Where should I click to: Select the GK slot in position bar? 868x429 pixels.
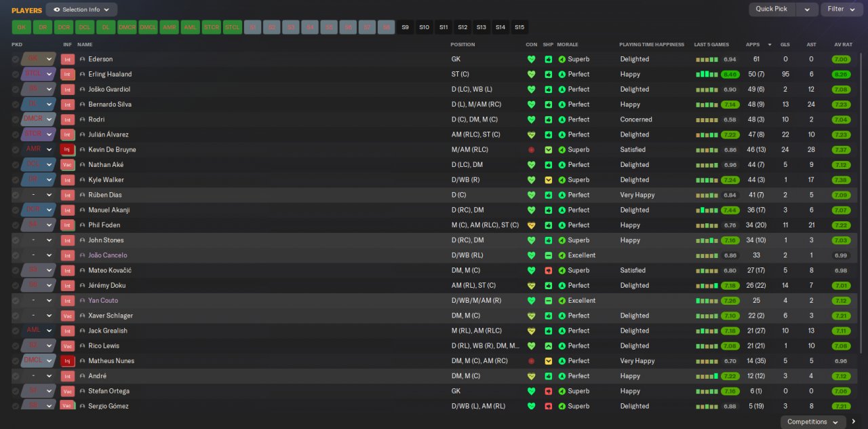[x=22, y=27]
